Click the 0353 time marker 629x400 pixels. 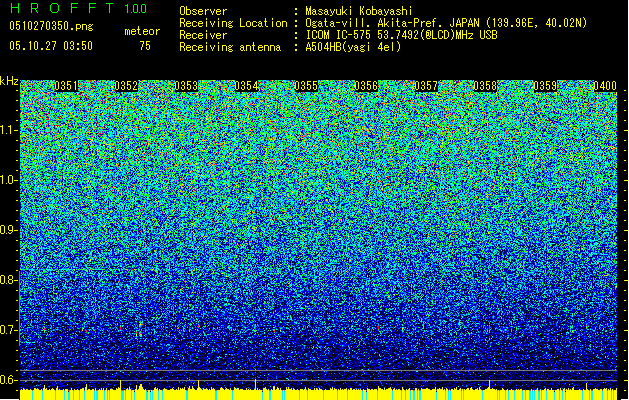coord(186,86)
